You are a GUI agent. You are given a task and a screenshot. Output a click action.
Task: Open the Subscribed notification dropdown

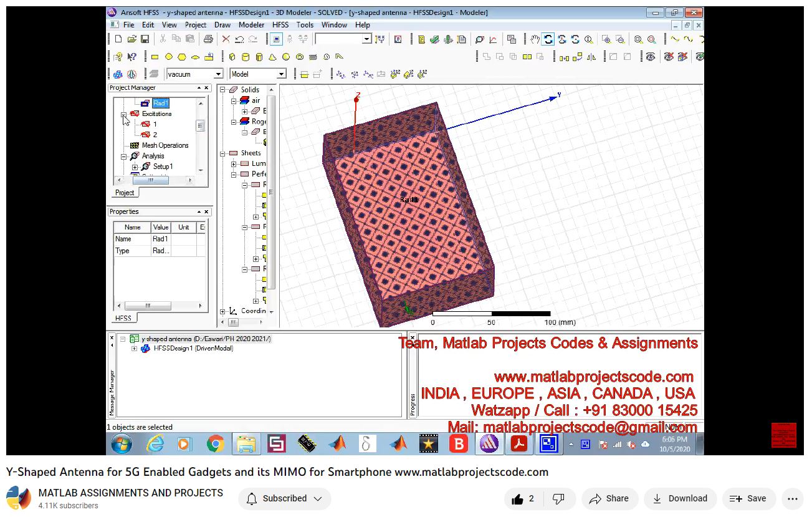coord(285,499)
